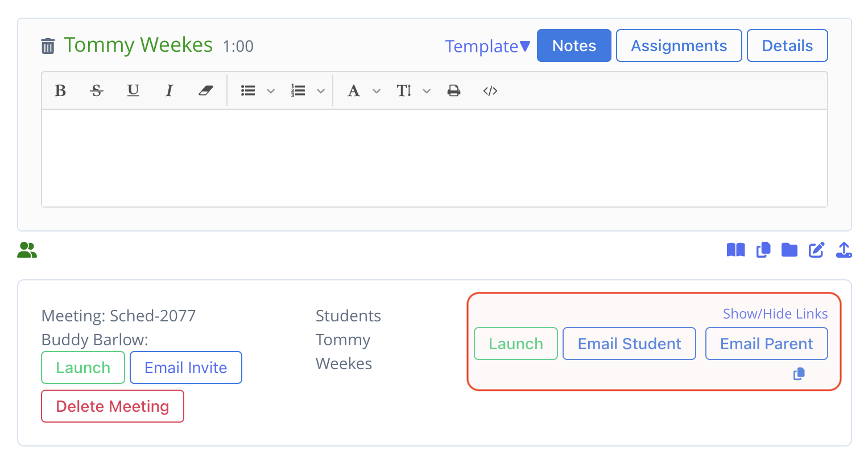The height and width of the screenshot is (463, 868).
Task: Click the upload icon
Action: pos(844,250)
